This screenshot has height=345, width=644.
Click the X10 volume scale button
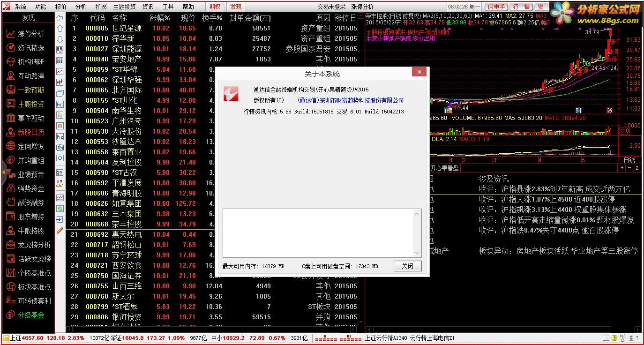click(x=624, y=131)
